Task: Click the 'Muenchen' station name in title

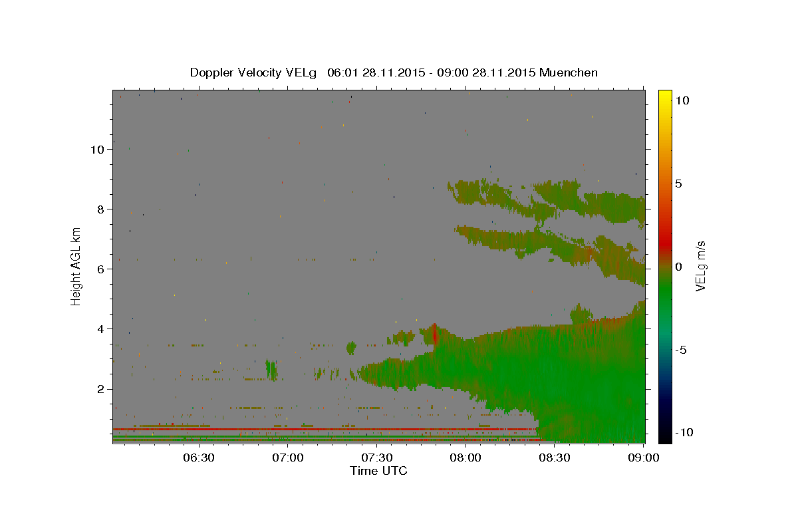Action: point(569,72)
